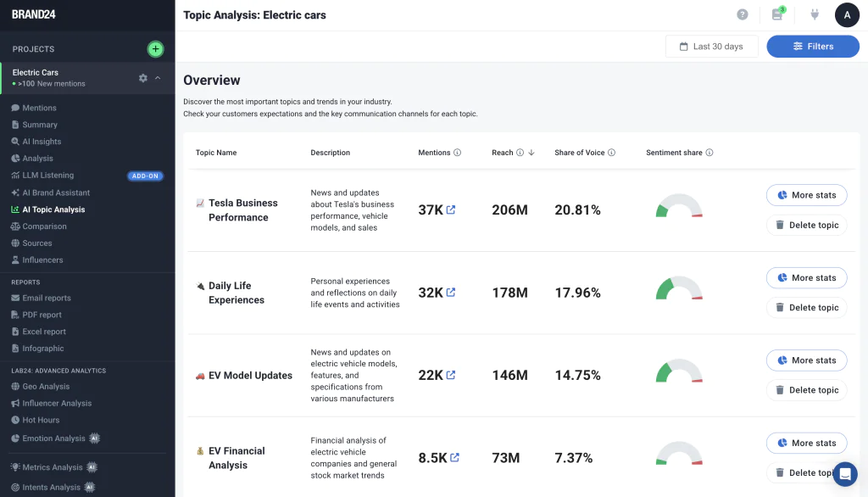Collapse the Electric Cars project chevron
The height and width of the screenshot is (497, 868).
158,78
